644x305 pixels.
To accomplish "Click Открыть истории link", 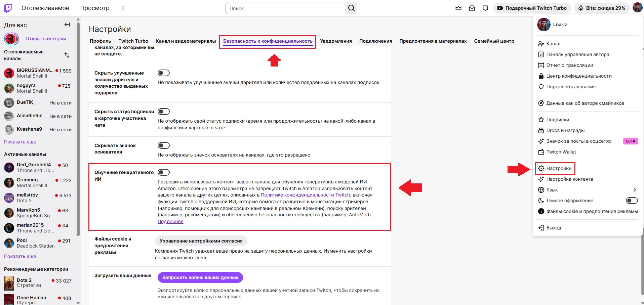I will (46, 39).
